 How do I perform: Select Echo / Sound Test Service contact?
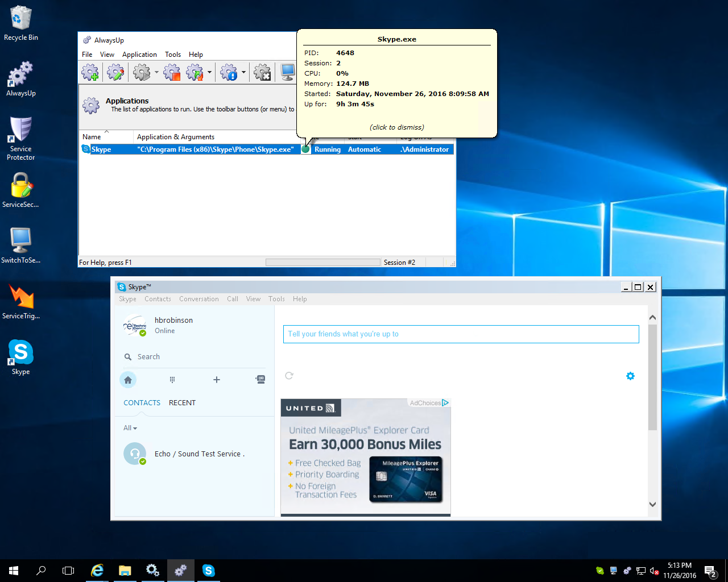(195, 454)
